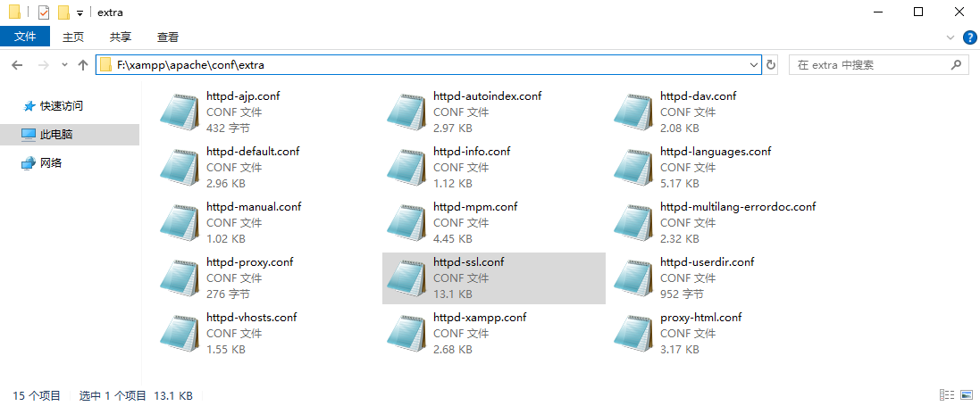Click the folder icon in the title bar
980x406 pixels.
click(x=15, y=12)
